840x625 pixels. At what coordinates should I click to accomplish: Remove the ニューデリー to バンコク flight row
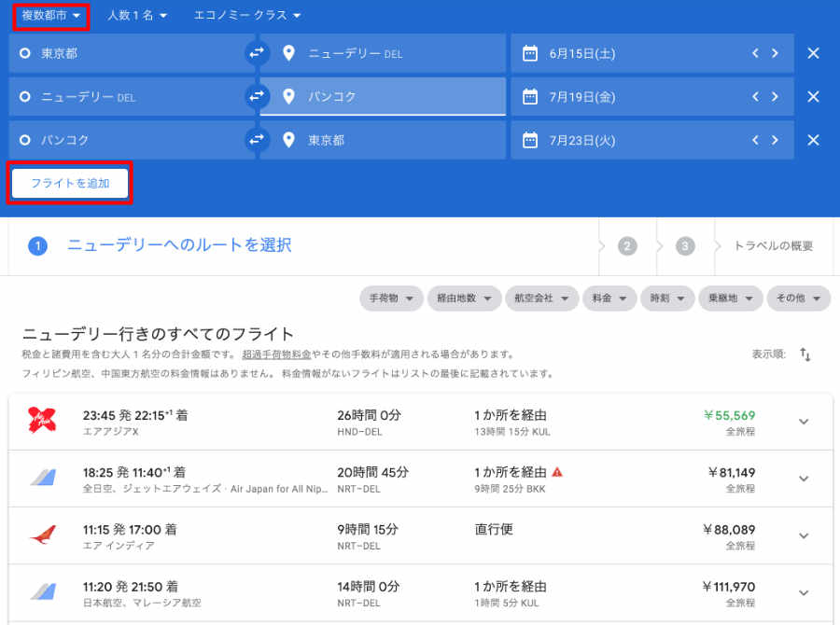coord(813,96)
